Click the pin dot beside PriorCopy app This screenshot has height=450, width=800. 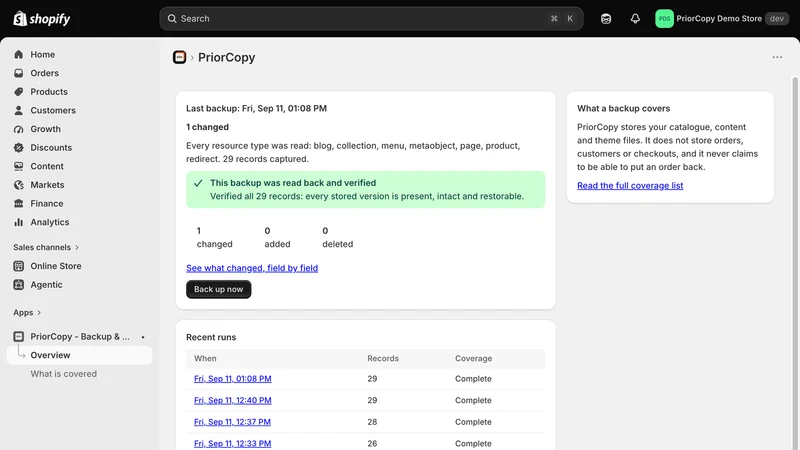point(143,337)
